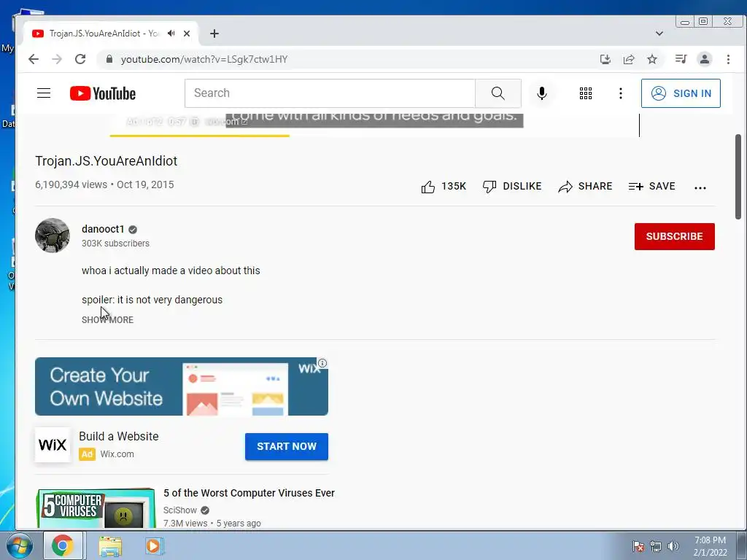Subscribe to danooct1
The image size is (747, 560).
pyautogui.click(x=674, y=236)
